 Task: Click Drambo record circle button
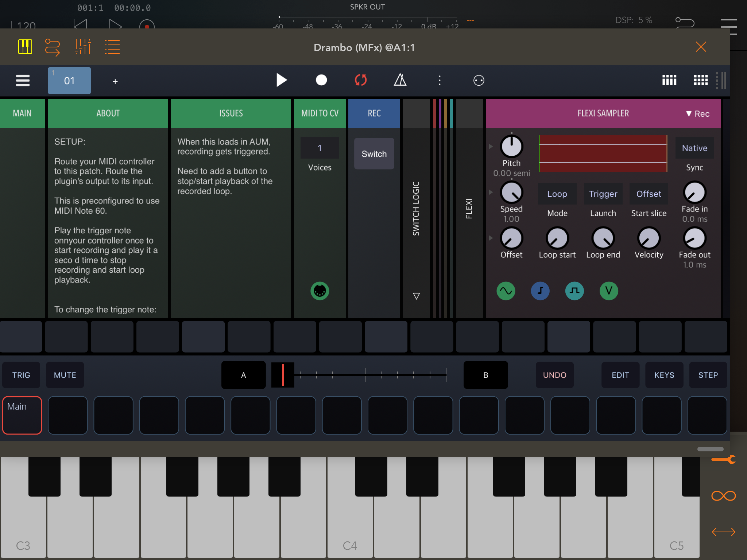[321, 80]
